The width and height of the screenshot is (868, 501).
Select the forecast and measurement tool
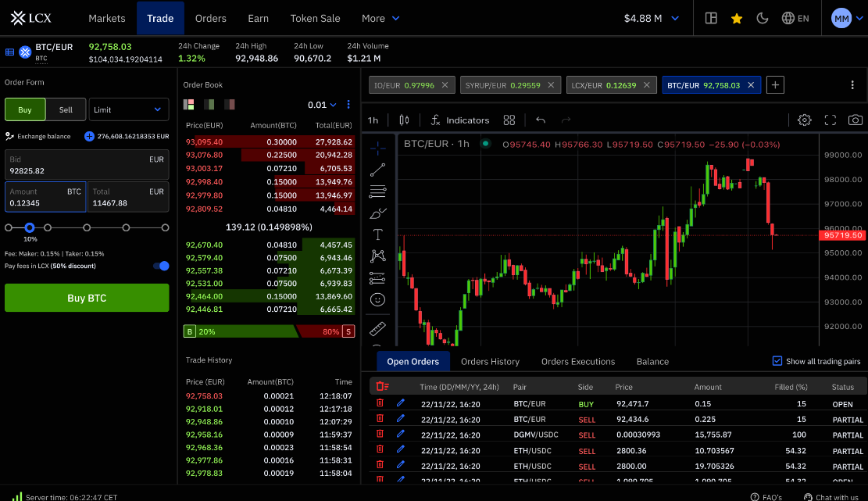pos(378,278)
